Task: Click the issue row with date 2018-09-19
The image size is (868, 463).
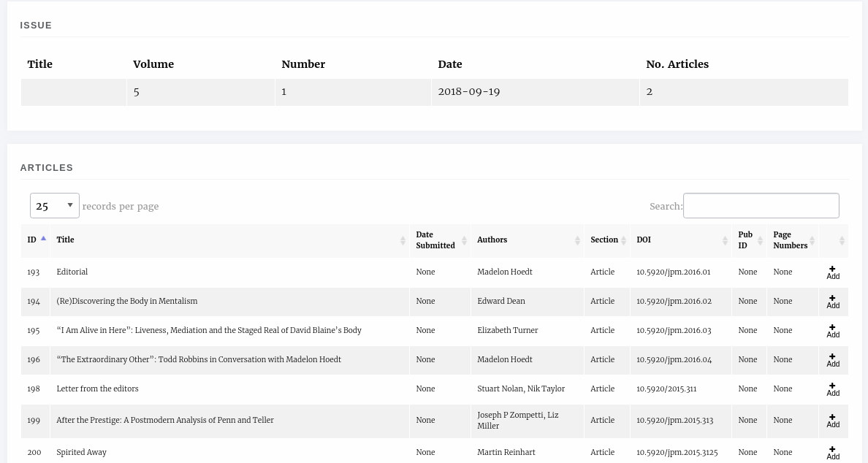Action: 468,92
